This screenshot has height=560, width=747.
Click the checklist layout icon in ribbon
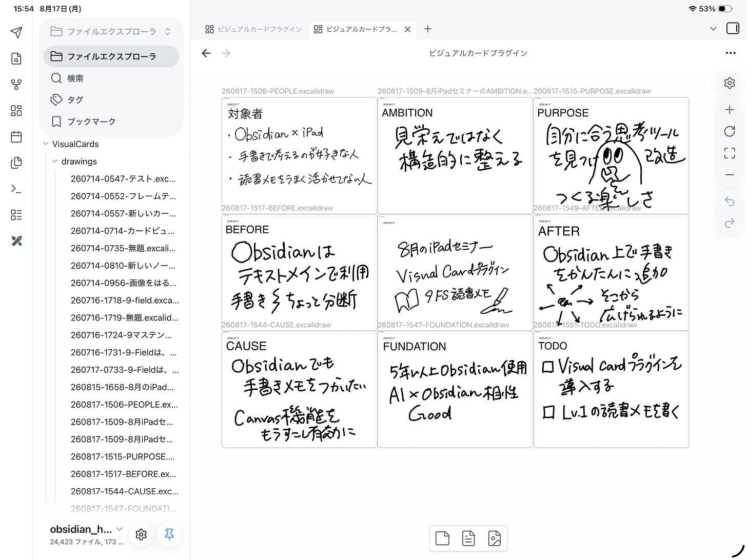[16, 215]
